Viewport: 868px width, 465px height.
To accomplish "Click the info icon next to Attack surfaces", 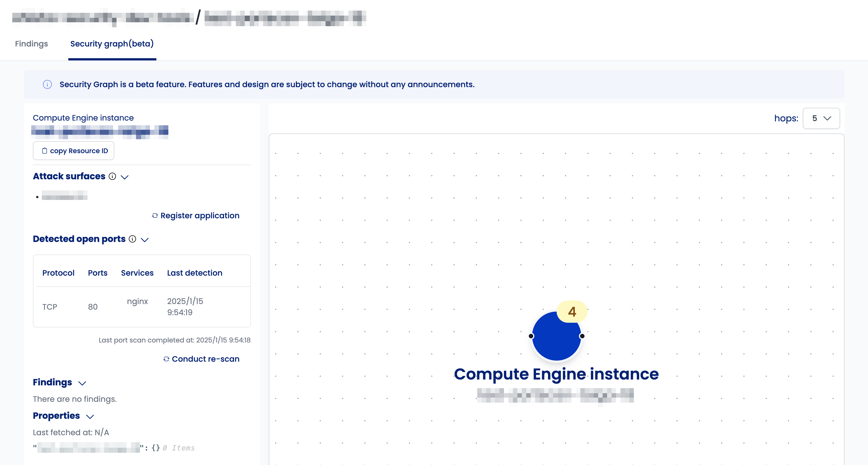I will [x=113, y=176].
